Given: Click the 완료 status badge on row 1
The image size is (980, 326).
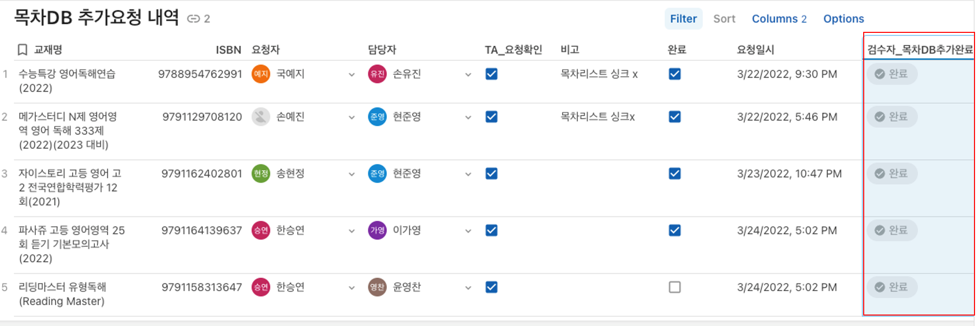Looking at the screenshot, I should tap(892, 74).
